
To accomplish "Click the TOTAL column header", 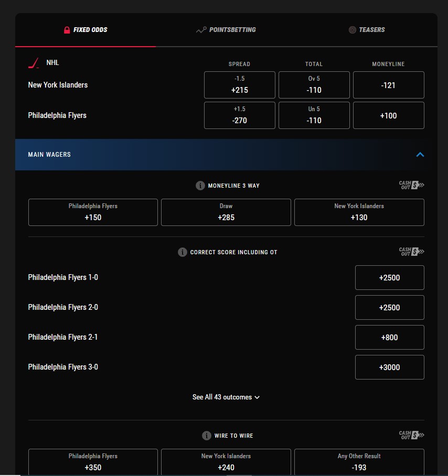I will click(314, 64).
